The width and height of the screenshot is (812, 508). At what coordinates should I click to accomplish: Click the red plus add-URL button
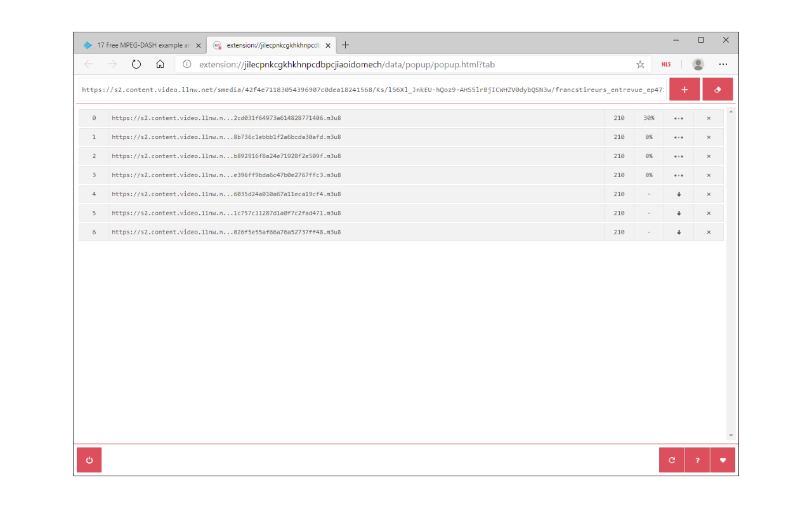pos(684,90)
